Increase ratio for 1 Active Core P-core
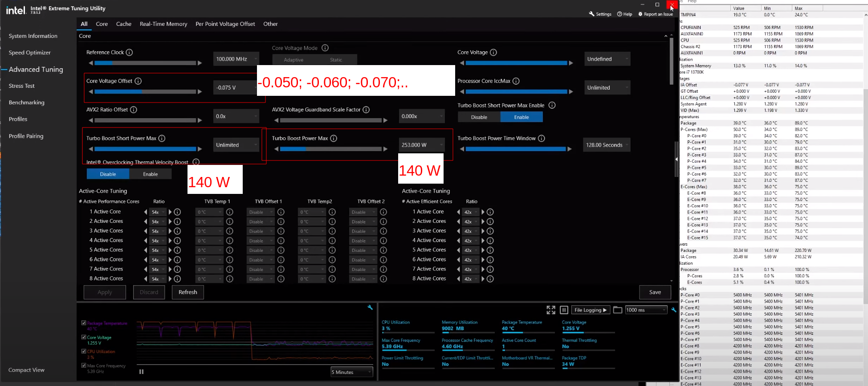Image resolution: width=868 pixels, height=386 pixels. tap(170, 212)
